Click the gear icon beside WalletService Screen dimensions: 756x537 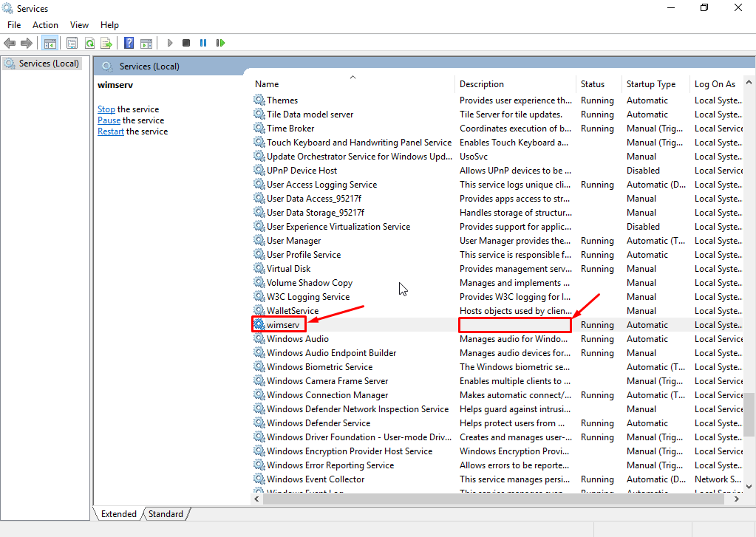pyautogui.click(x=259, y=310)
